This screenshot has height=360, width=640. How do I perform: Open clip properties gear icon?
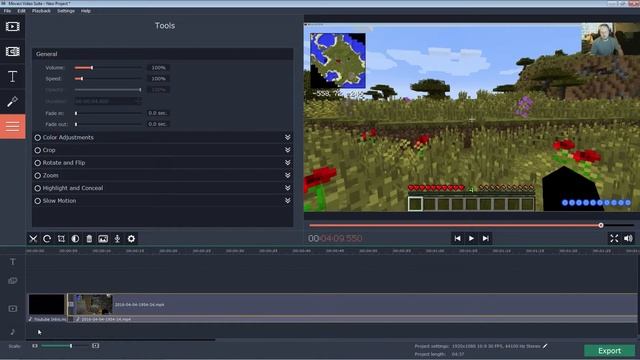[131, 239]
